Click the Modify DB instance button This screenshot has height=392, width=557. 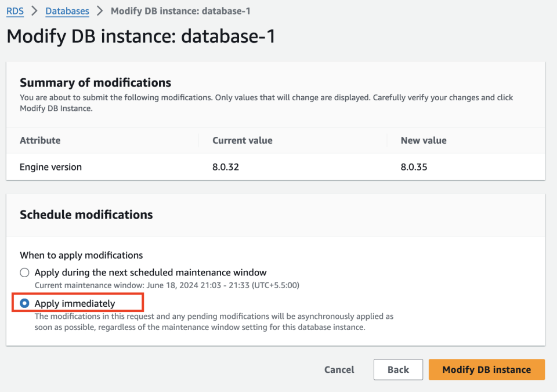coord(486,369)
